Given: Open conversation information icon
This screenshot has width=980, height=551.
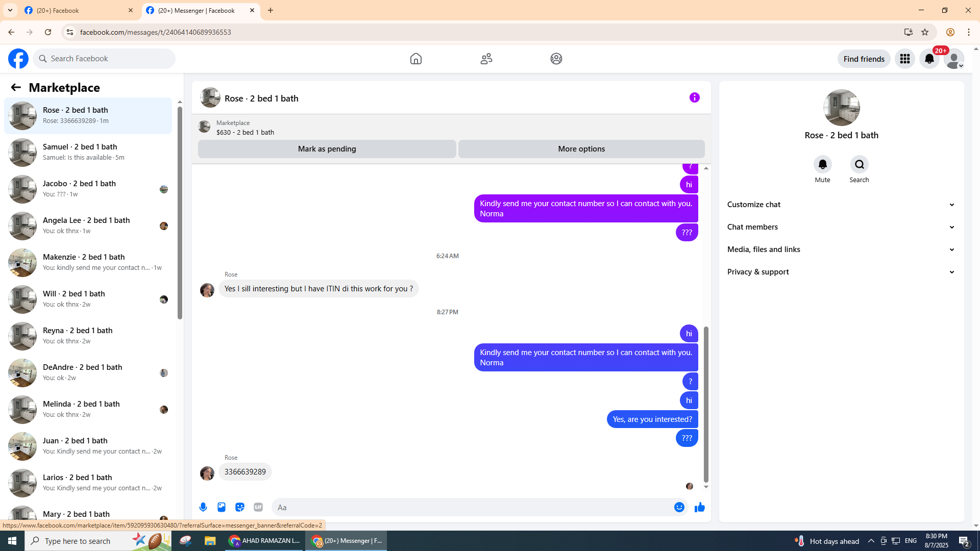Looking at the screenshot, I should [695, 97].
